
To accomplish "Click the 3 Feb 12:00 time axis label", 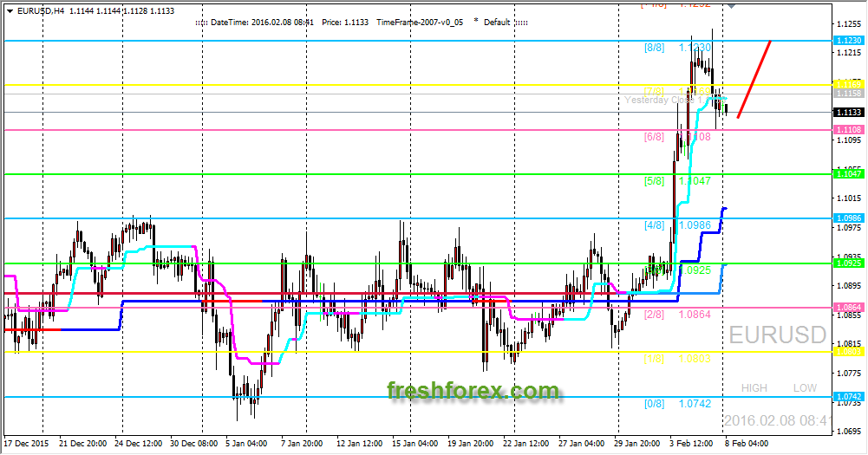I will [690, 444].
